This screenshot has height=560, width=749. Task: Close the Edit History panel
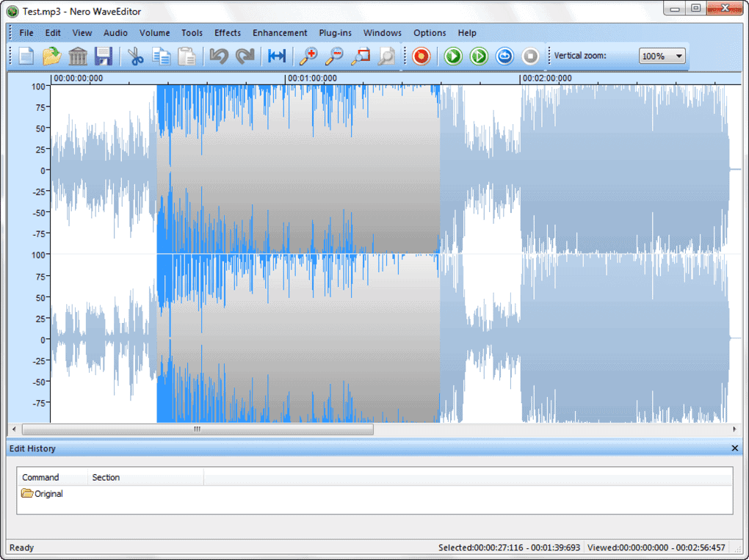(x=734, y=448)
